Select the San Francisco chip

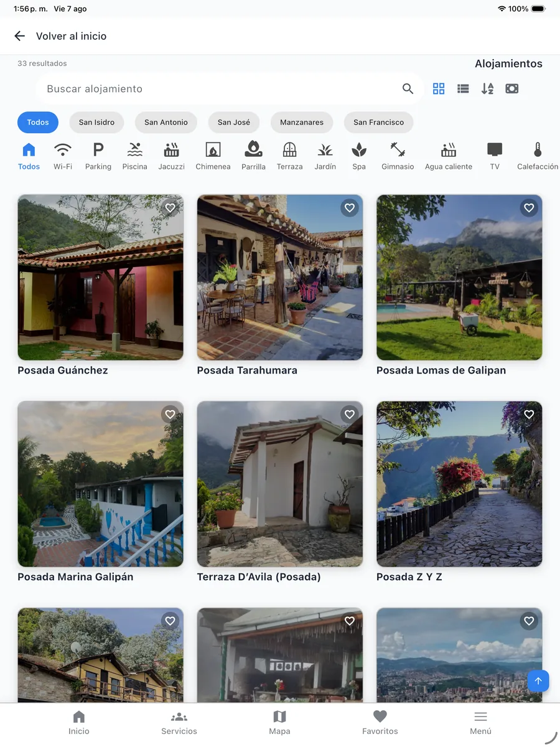coord(379,123)
